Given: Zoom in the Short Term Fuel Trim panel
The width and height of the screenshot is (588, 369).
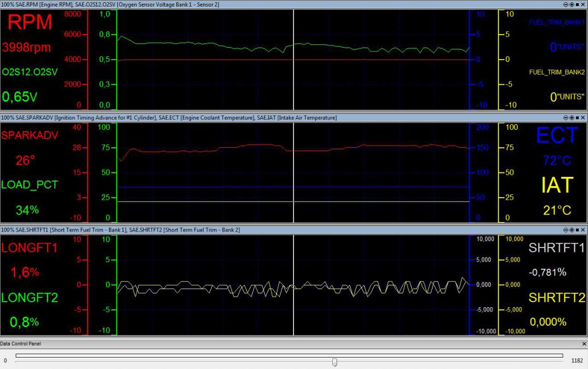Looking at the screenshot, I should 571,230.
